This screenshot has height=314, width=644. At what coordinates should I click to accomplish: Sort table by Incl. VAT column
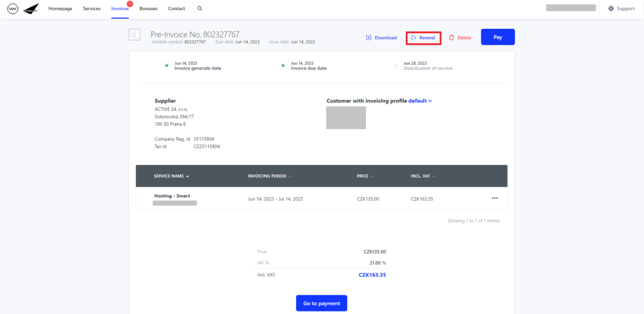(423, 176)
